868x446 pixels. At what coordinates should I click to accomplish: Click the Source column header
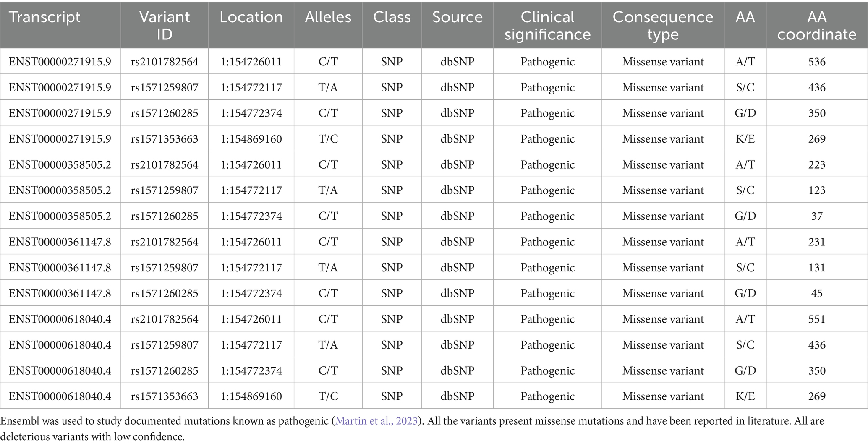[457, 17]
